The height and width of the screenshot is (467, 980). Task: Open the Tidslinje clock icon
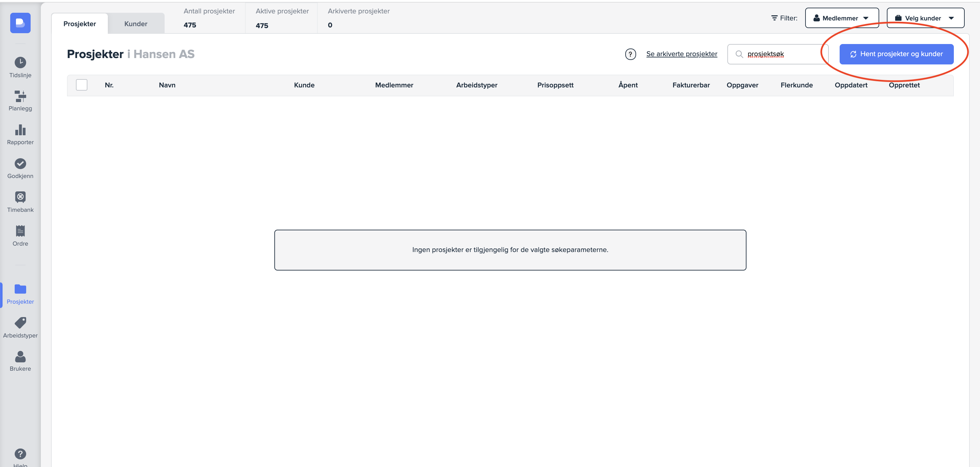(20, 63)
